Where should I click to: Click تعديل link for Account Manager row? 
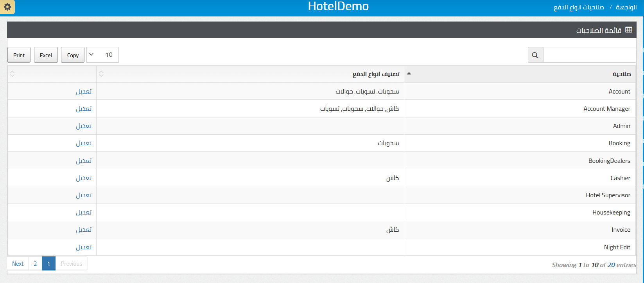[x=84, y=109]
